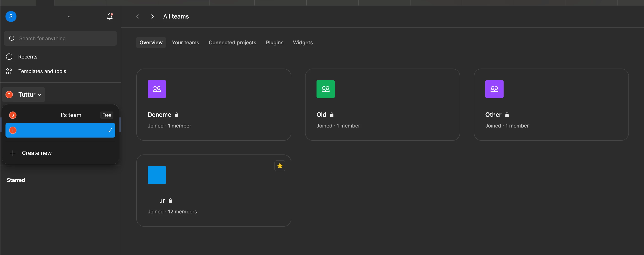The height and width of the screenshot is (255, 644).
Task: Go forward with right arrow
Action: pos(153,16)
